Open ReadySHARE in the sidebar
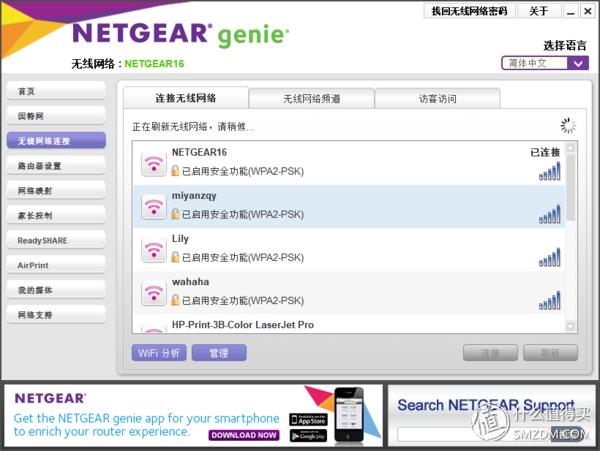 coord(56,240)
